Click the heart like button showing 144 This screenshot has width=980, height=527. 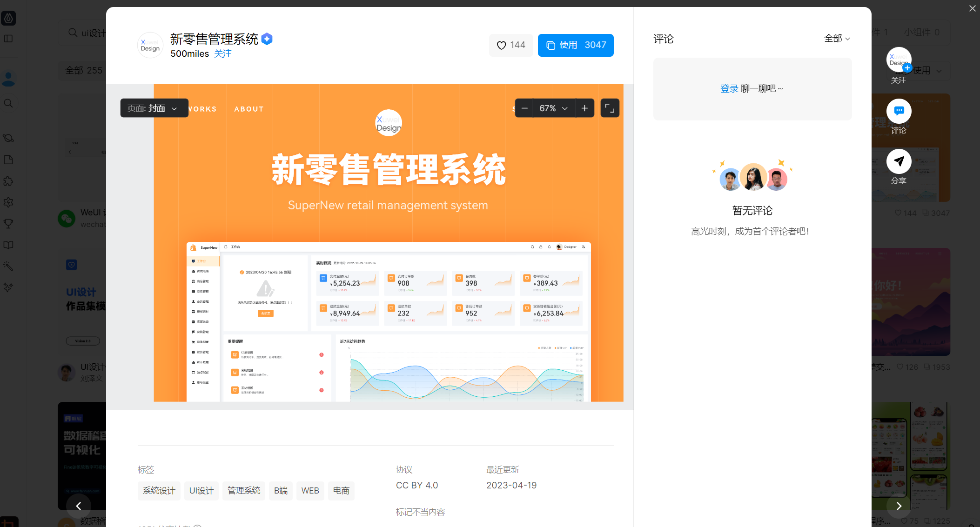coord(510,45)
